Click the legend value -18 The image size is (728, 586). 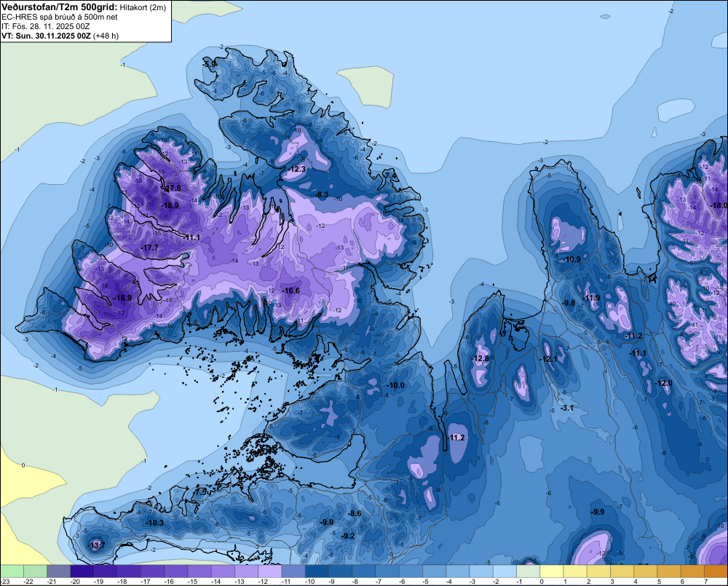pos(122,582)
